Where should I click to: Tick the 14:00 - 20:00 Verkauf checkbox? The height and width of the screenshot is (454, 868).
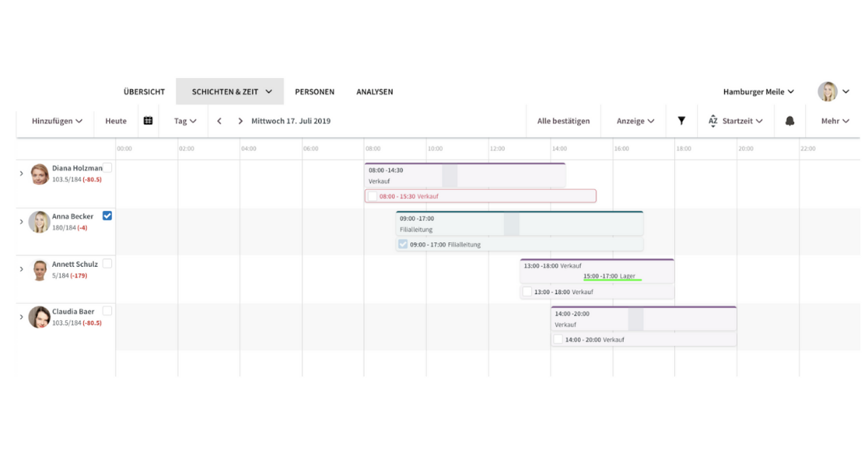click(558, 339)
